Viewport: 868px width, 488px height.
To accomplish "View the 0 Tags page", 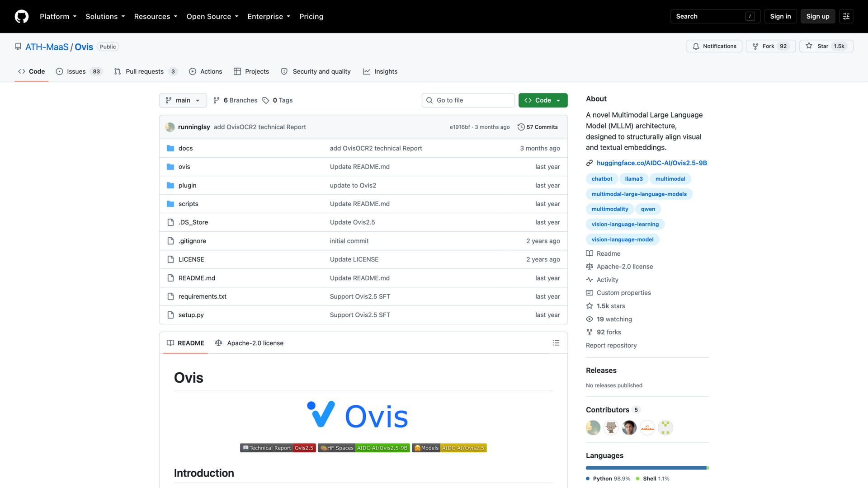I will tap(278, 100).
